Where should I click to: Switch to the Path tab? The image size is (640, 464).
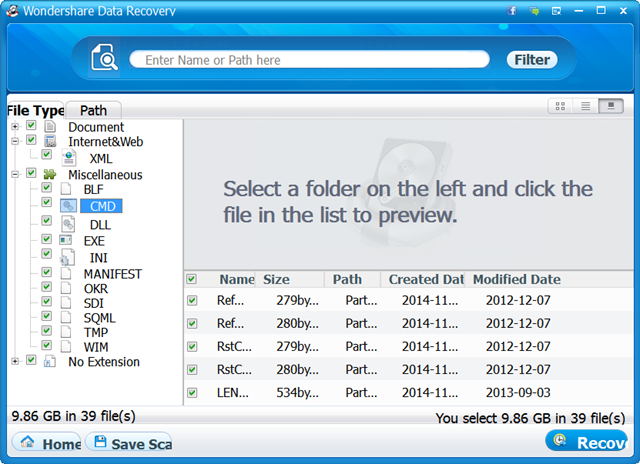[93, 110]
